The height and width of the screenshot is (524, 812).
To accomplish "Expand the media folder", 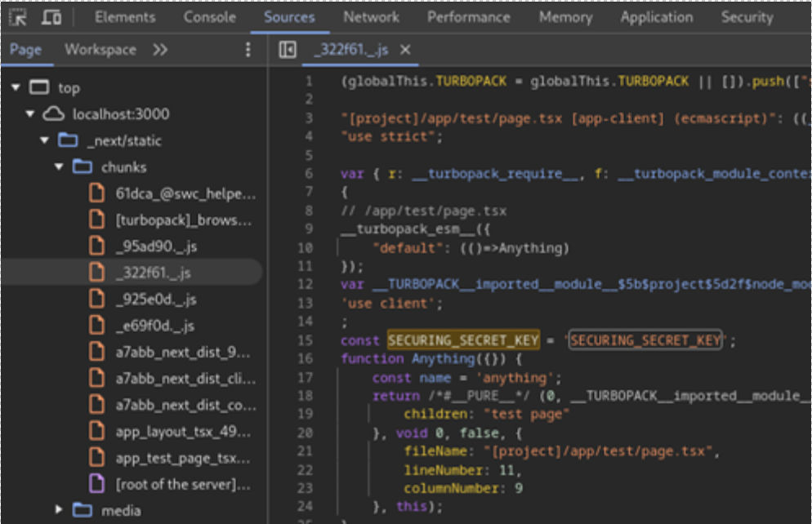I will pos(59,510).
